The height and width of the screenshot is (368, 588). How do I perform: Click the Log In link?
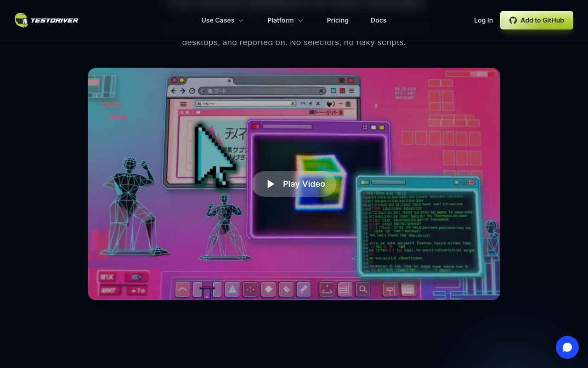tap(483, 20)
